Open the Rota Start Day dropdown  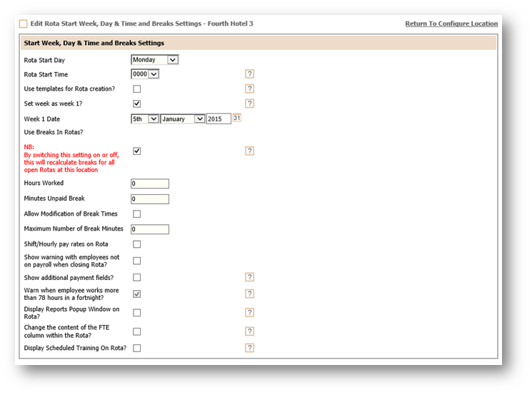[x=154, y=60]
